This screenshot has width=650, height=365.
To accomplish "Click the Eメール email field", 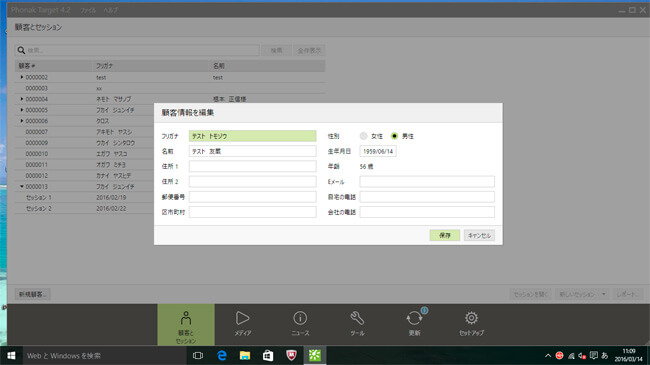I will click(x=427, y=182).
